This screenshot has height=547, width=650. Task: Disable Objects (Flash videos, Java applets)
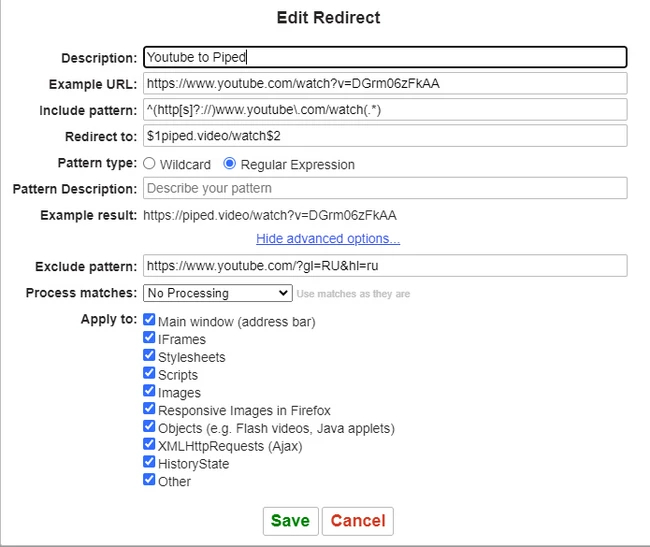[x=150, y=428]
